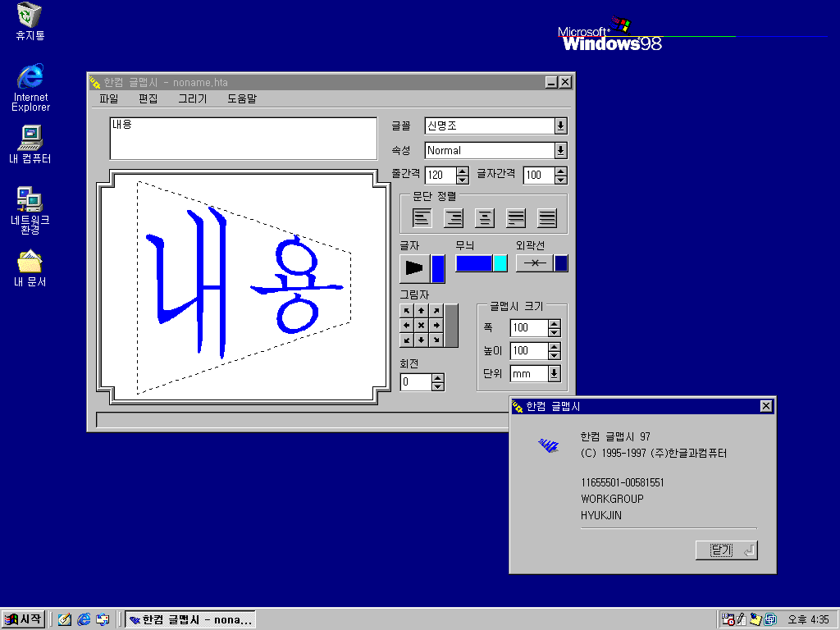This screenshot has height=630, width=840.
Task: Select the 내 컴퓨터 desktop icon
Action: coord(30,144)
